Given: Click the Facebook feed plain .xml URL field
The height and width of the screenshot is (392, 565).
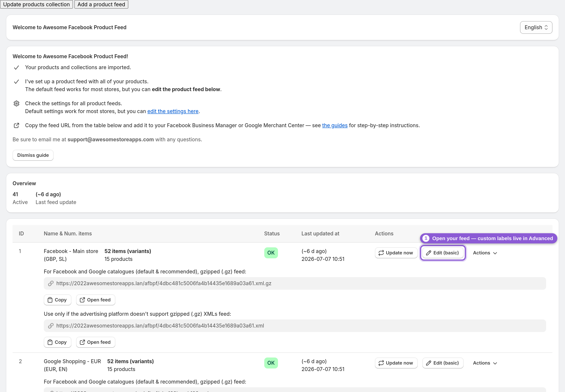Looking at the screenshot, I should [295, 326].
